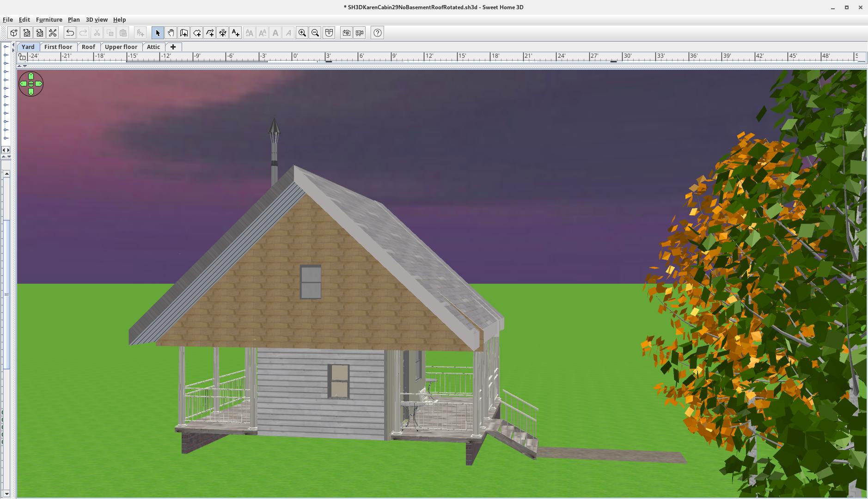Select the Create polylines tool
The width and height of the screenshot is (868, 499).
click(210, 33)
